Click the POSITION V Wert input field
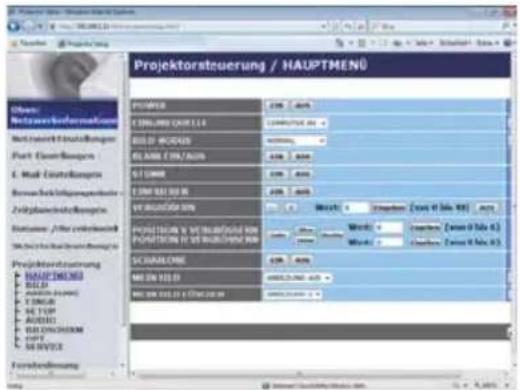The width and height of the screenshot is (520, 390). (x=389, y=227)
